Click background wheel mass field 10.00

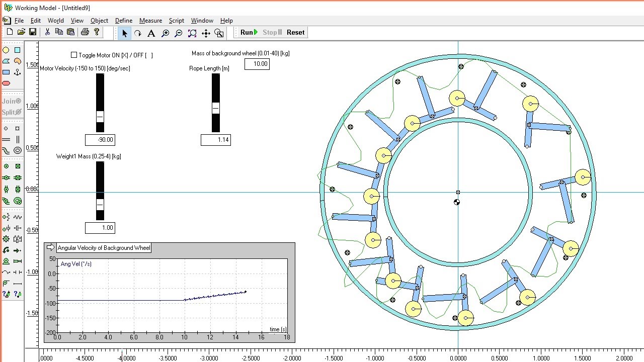(x=257, y=64)
